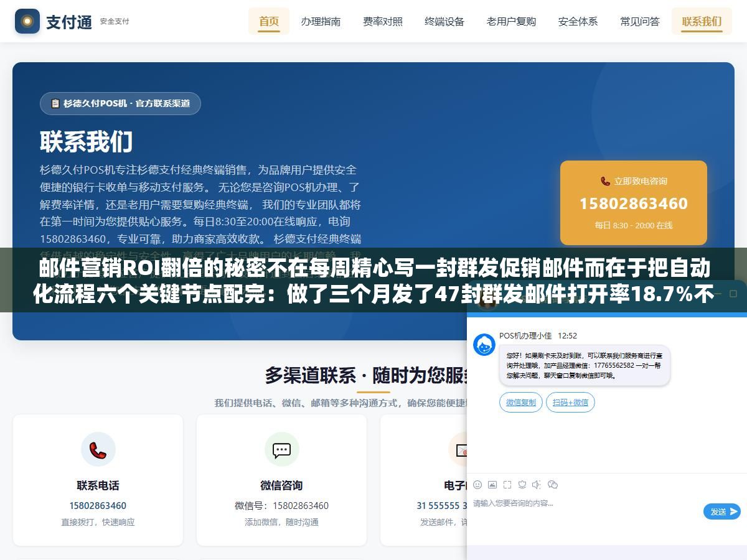Image resolution: width=747 pixels, height=560 pixels.
Task: Click the 联系电话 card title
Action: click(98, 485)
